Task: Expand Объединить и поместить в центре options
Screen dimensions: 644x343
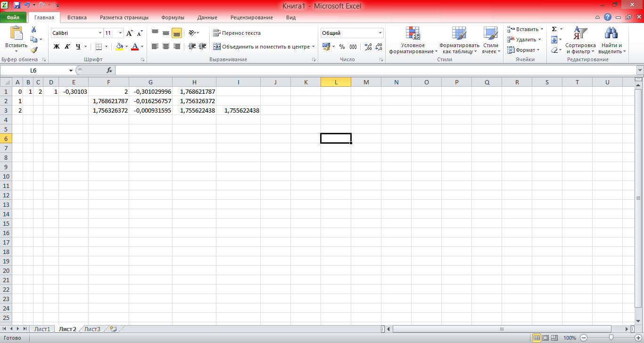Action: pyautogui.click(x=314, y=47)
